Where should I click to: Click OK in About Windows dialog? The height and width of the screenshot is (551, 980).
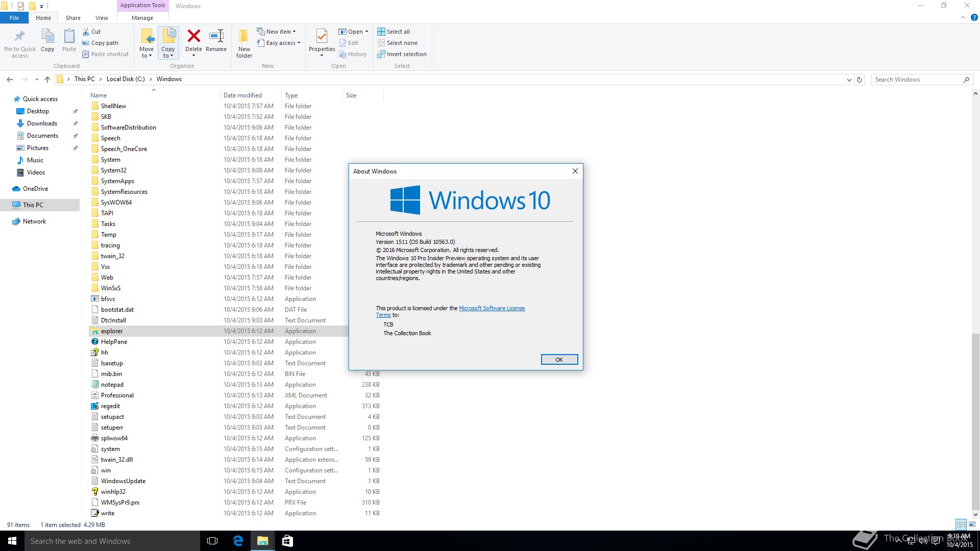click(x=559, y=360)
